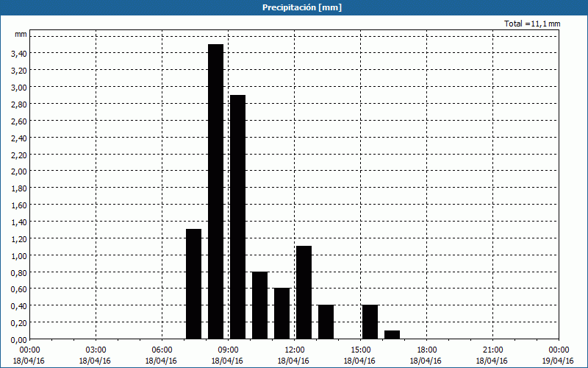Click the y-axis value 1,20

click(x=19, y=238)
